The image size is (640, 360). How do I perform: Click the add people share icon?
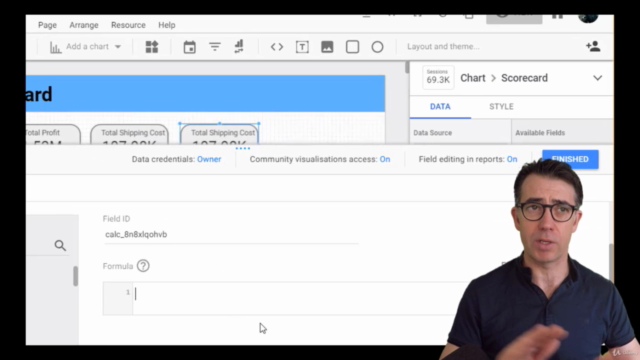point(593,46)
